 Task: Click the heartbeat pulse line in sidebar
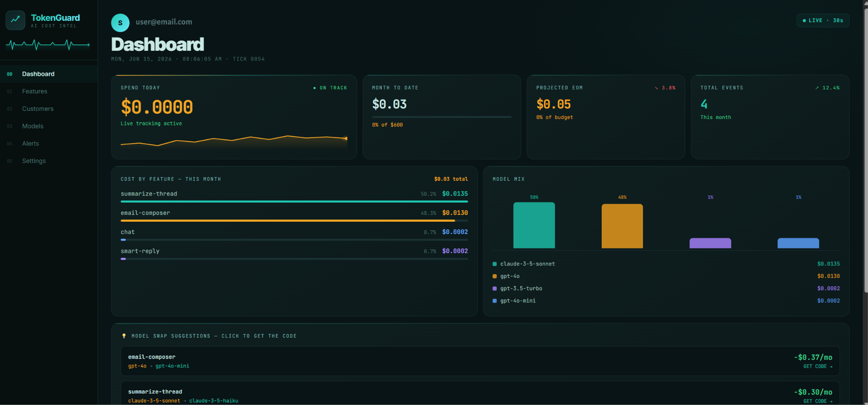(48, 44)
